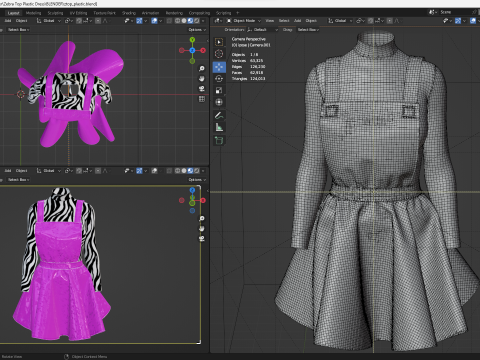Open Global orientation dropdown in top-left viewport
Screen dimensions: 480x360
point(49,21)
